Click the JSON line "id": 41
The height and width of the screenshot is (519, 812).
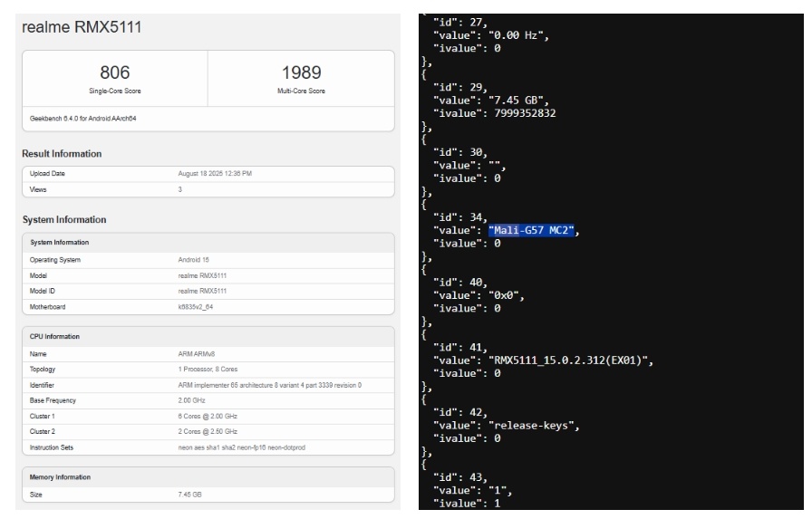pos(459,347)
